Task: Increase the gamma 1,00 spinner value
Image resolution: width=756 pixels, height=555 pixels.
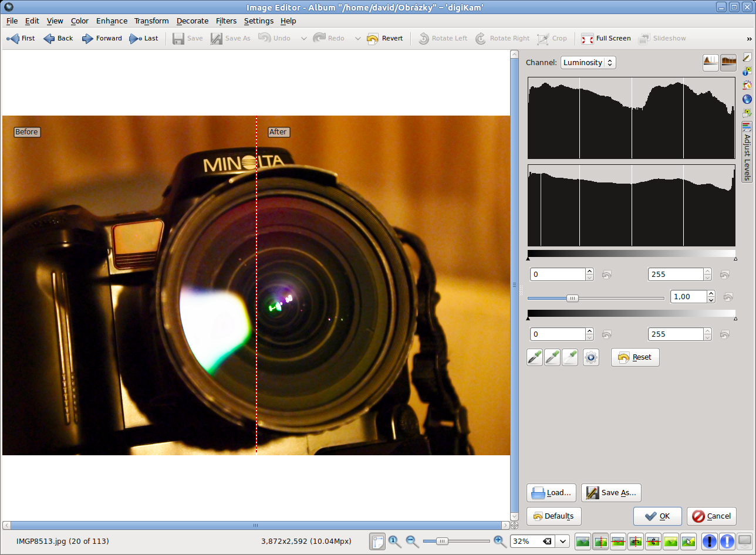Action: (x=711, y=294)
